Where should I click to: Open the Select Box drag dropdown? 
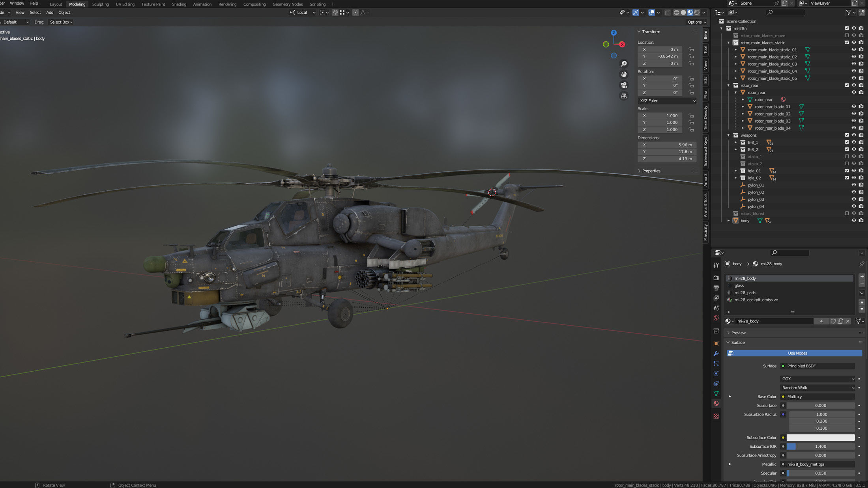(x=61, y=22)
